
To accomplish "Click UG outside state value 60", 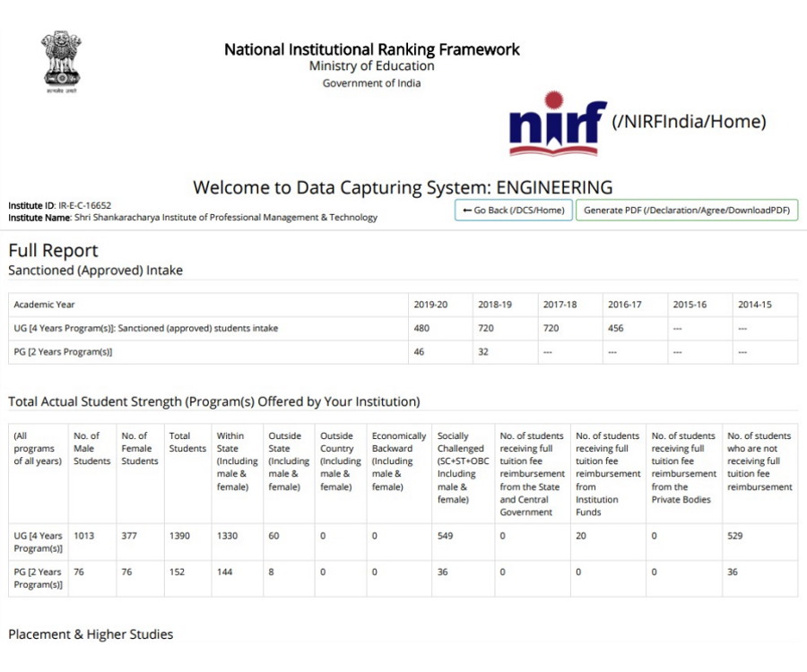I will click(x=273, y=536).
